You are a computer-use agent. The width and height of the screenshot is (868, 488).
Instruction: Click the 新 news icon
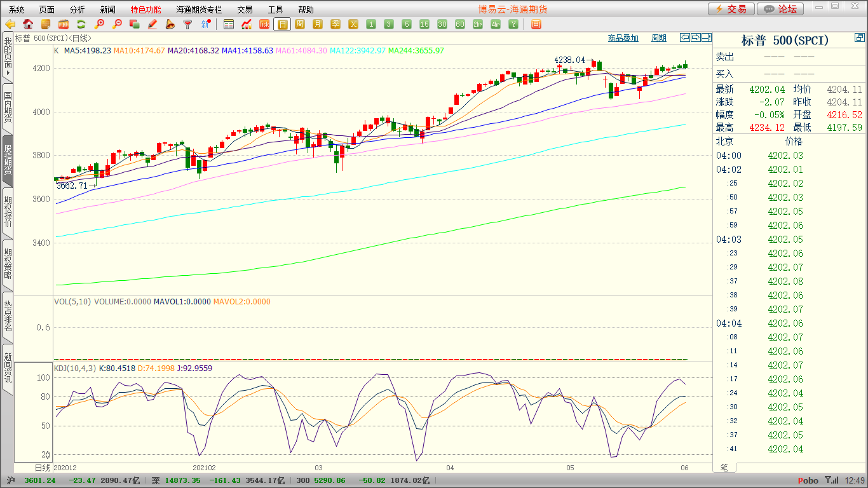205,24
